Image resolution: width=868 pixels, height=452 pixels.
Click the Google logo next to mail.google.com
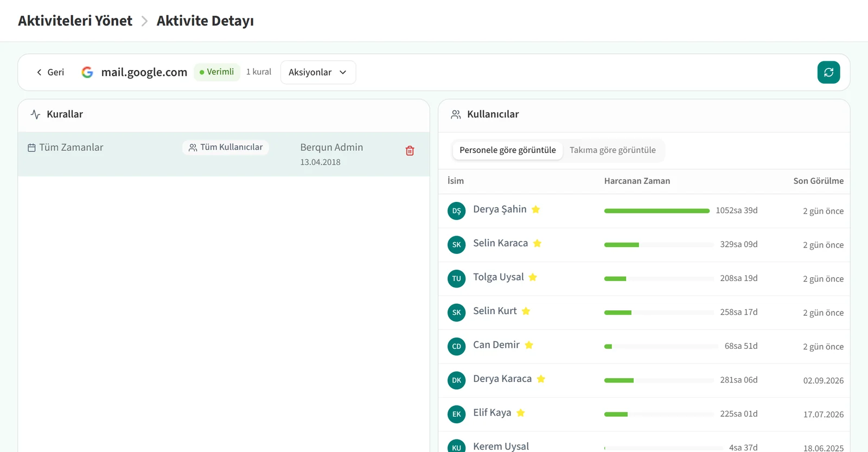pos(87,72)
